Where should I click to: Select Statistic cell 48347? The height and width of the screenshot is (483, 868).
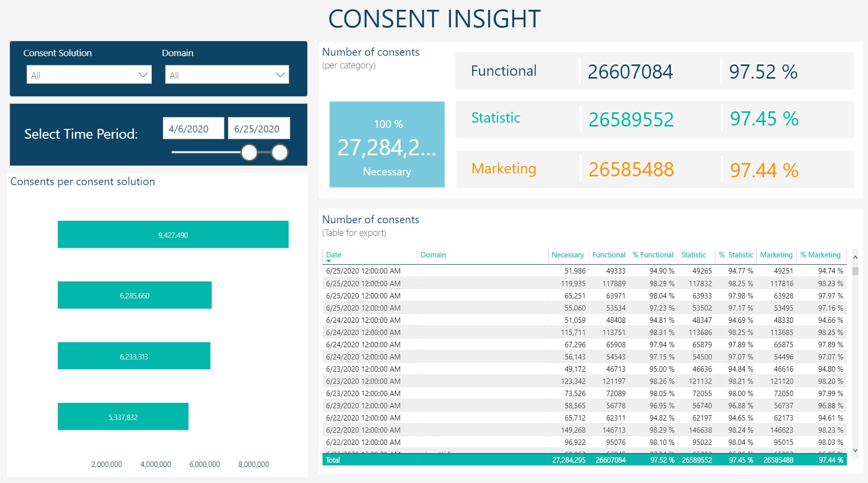(702, 320)
